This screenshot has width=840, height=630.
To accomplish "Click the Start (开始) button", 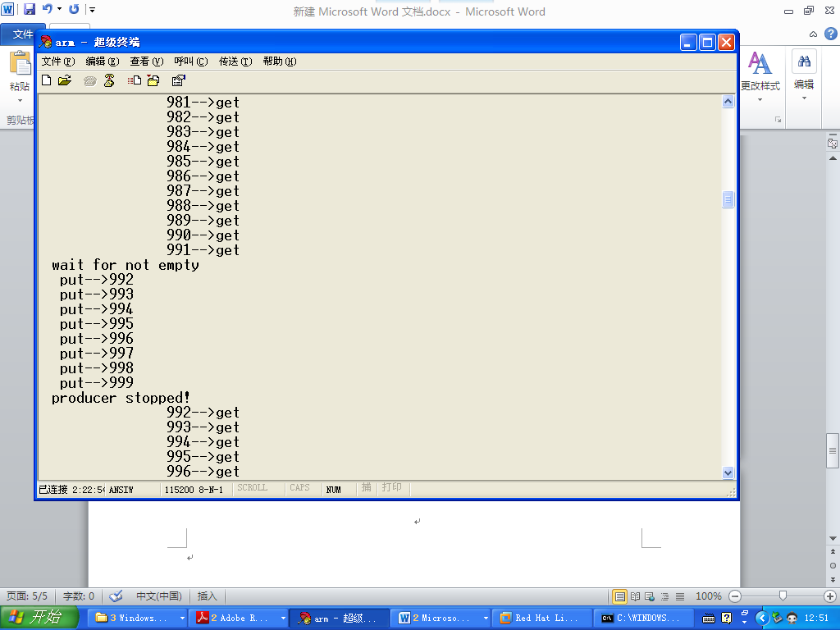I will 39,618.
